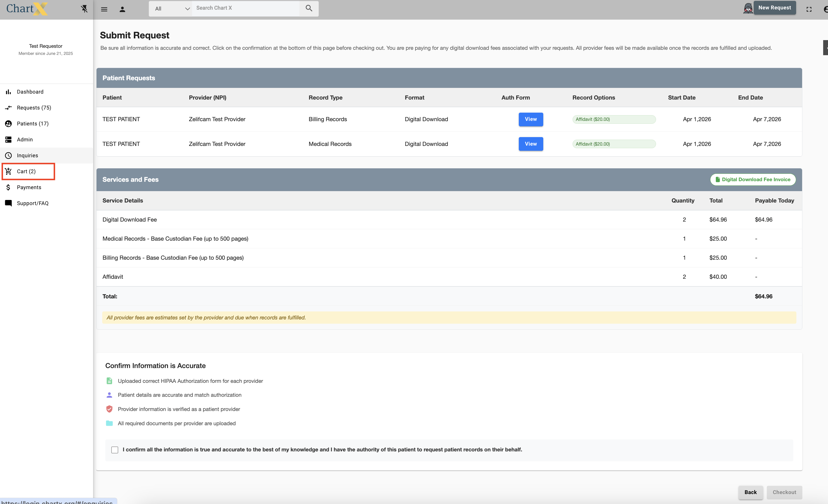Click the New Request button
The image size is (828, 504).
[x=774, y=8]
